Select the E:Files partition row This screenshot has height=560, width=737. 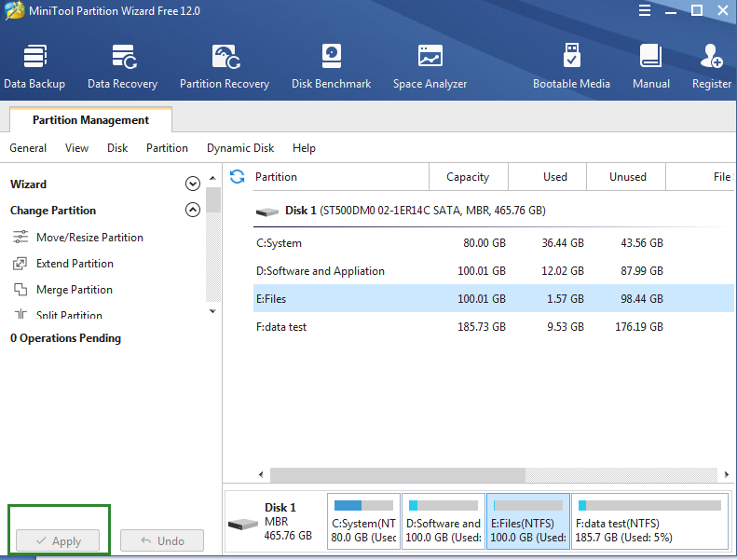click(x=494, y=298)
